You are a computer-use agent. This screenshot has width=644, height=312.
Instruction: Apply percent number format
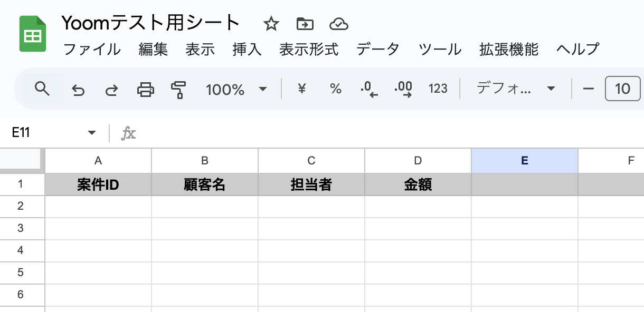click(336, 89)
